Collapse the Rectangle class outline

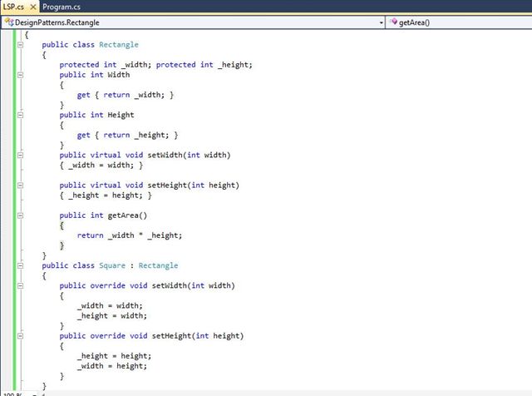(x=20, y=44)
